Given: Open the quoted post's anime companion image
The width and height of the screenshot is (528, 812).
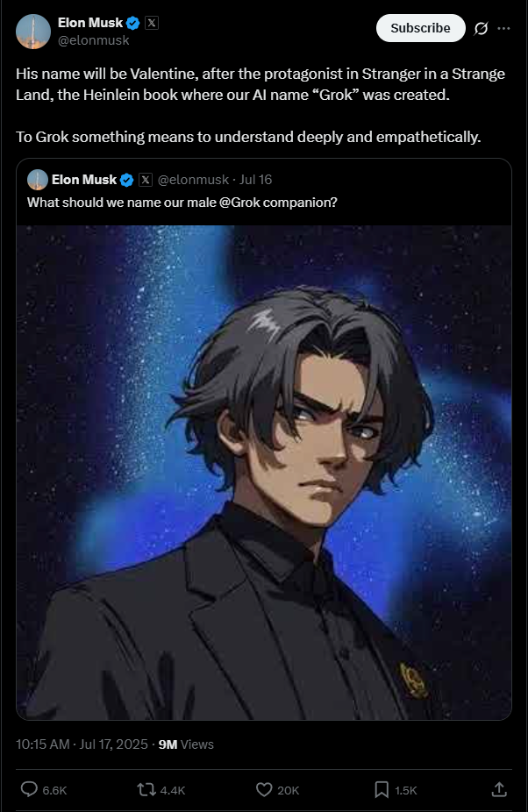Looking at the screenshot, I should pyautogui.click(x=264, y=473).
